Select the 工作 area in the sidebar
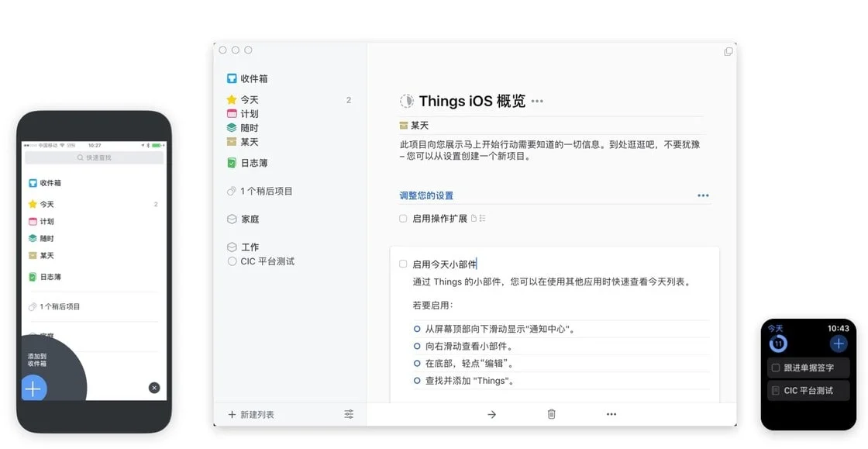This screenshot has height=449, width=868. [248, 247]
